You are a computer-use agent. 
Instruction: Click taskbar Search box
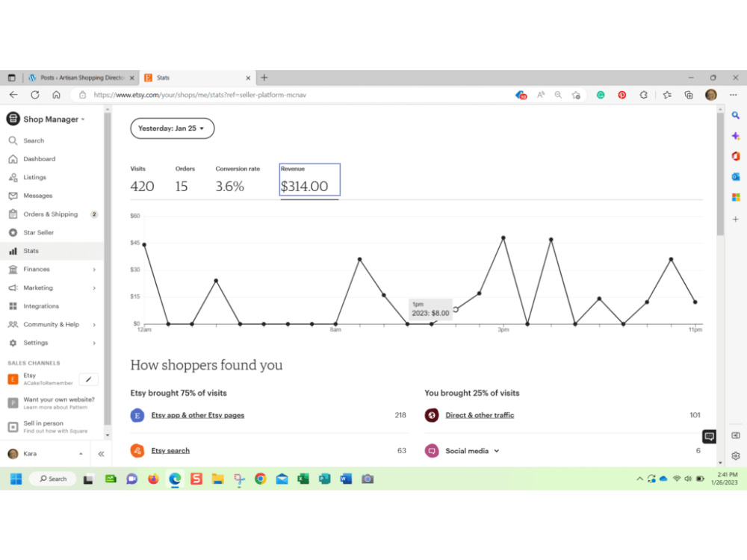(x=53, y=479)
